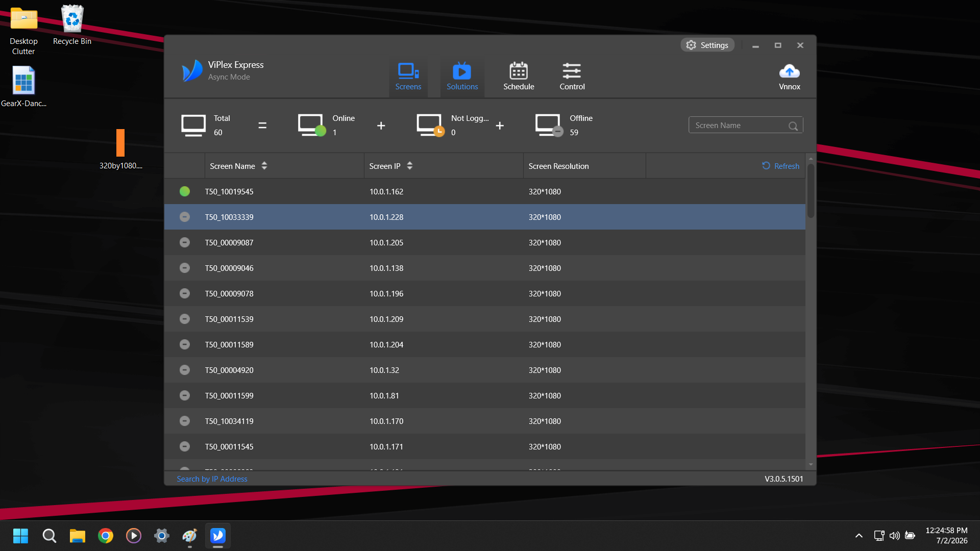Click IP address 10.0.1.138

point(386,268)
